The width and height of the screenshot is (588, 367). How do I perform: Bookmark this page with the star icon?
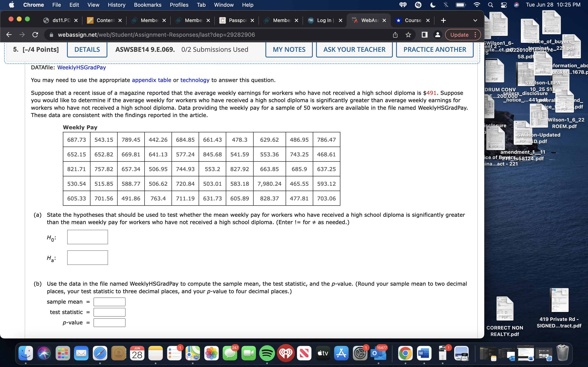(x=409, y=35)
